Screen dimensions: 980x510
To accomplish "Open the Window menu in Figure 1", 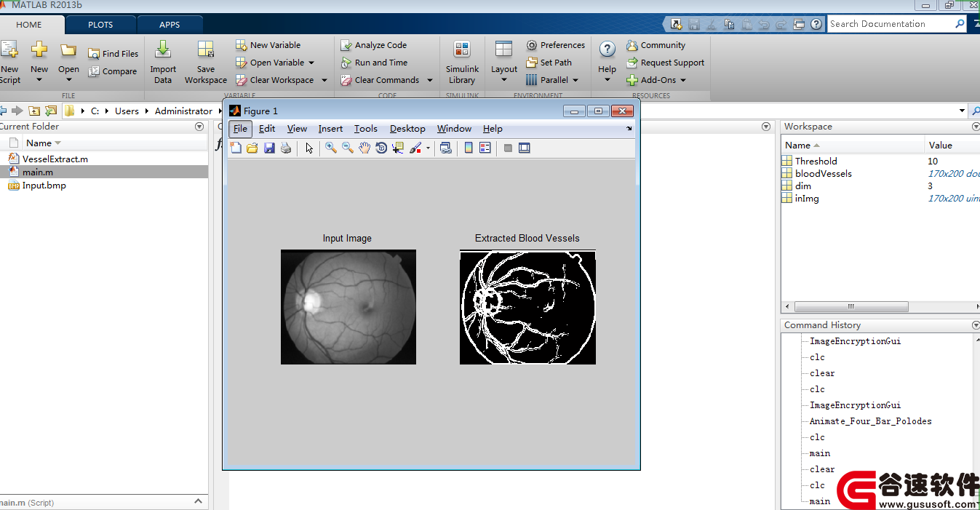I will tap(454, 129).
